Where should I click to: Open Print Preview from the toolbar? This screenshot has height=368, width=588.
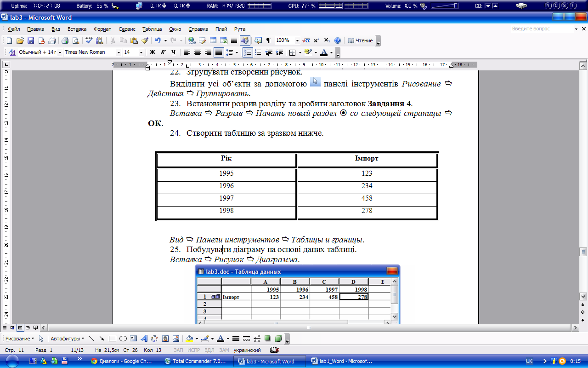[x=75, y=40]
